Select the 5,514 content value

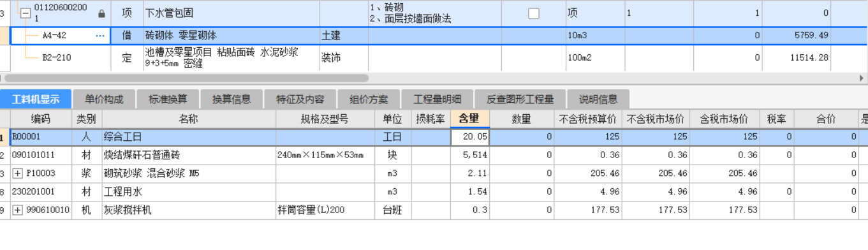[x=469, y=155]
